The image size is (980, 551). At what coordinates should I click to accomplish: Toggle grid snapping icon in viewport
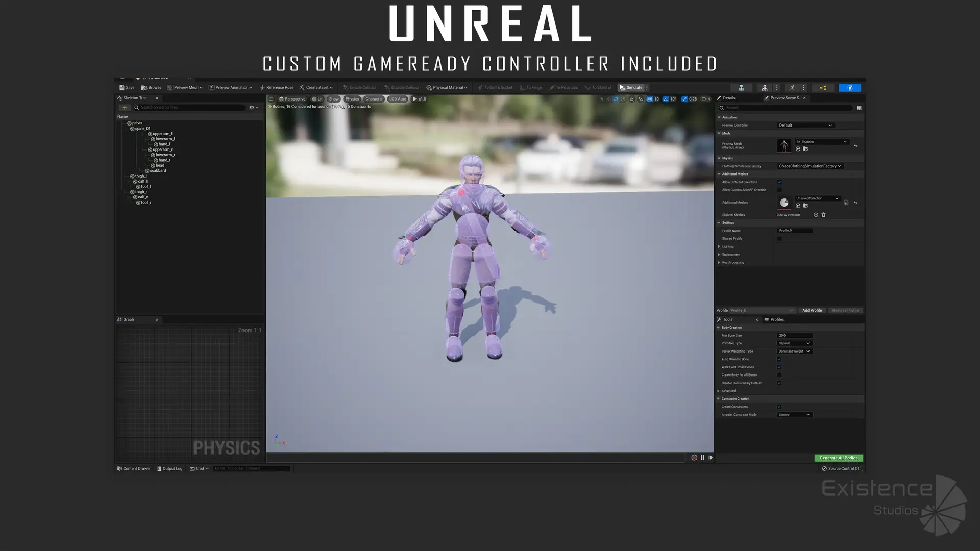coord(649,99)
